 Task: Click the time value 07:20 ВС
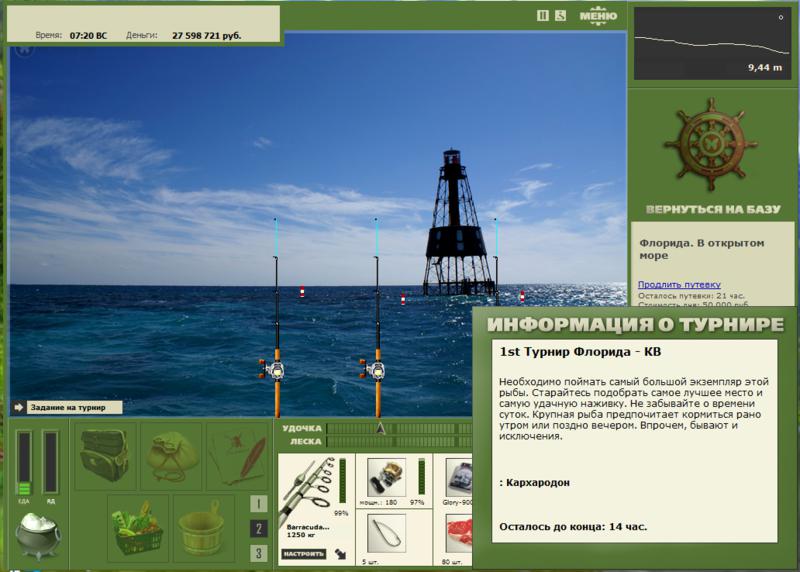pyautogui.click(x=88, y=36)
